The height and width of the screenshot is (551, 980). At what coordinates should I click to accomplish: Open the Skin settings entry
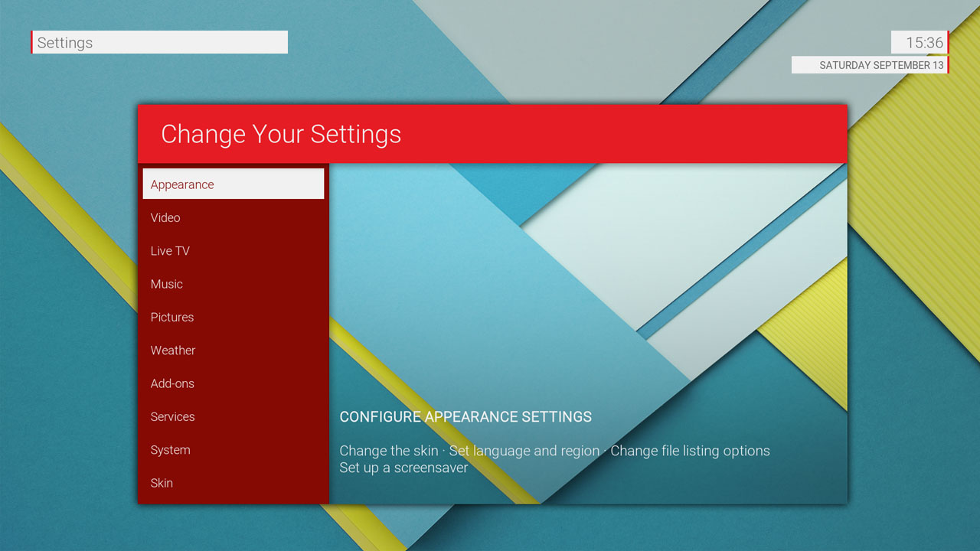click(233, 483)
